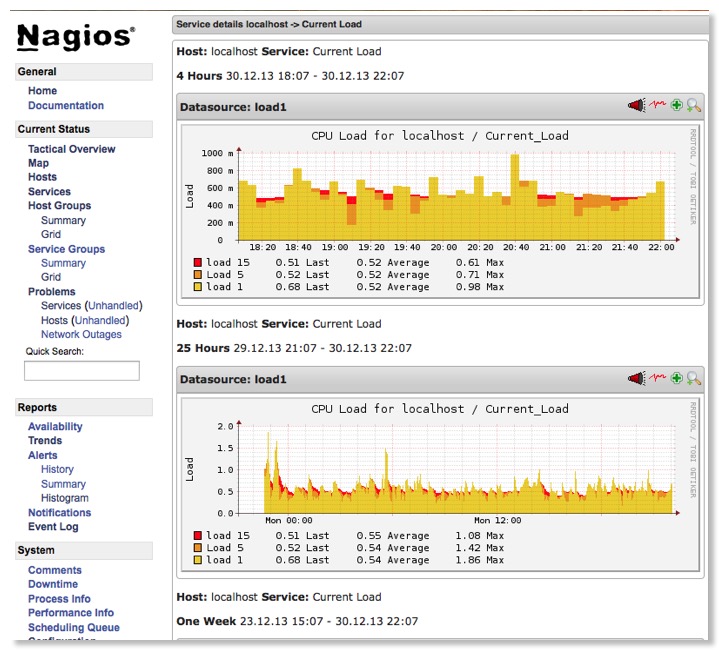719x650 pixels.
Task: Click the General section header
Action: tap(84, 72)
